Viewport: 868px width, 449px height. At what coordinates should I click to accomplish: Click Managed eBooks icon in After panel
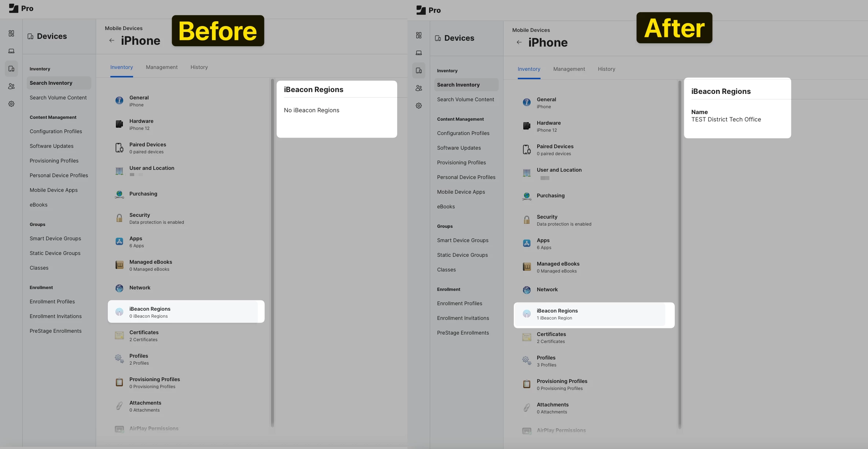(x=527, y=267)
